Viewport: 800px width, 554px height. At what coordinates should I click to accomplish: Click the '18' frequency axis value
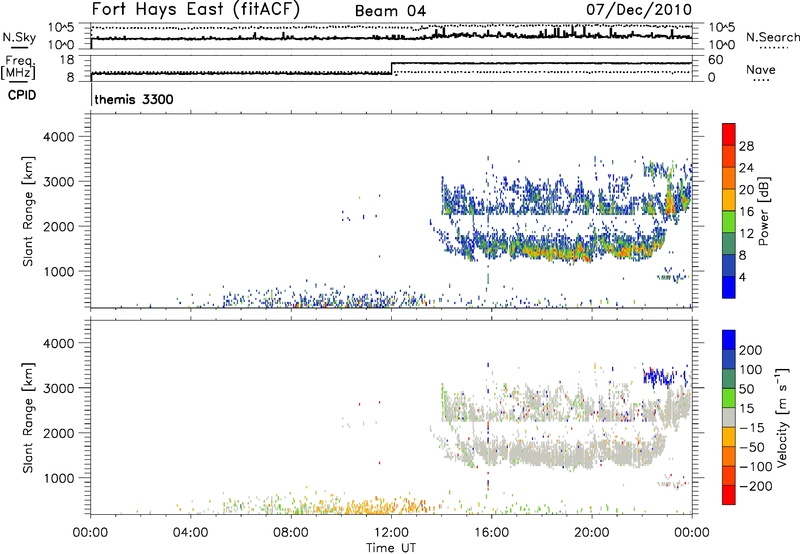(x=67, y=60)
